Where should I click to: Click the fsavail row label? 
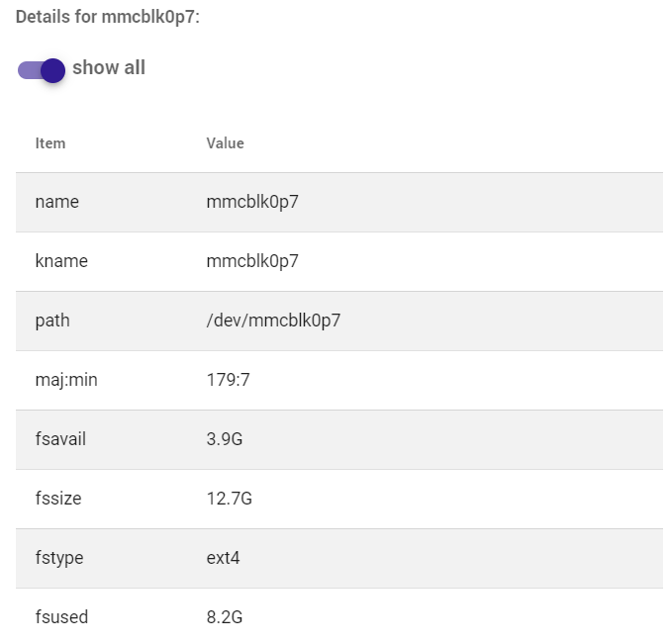click(60, 439)
